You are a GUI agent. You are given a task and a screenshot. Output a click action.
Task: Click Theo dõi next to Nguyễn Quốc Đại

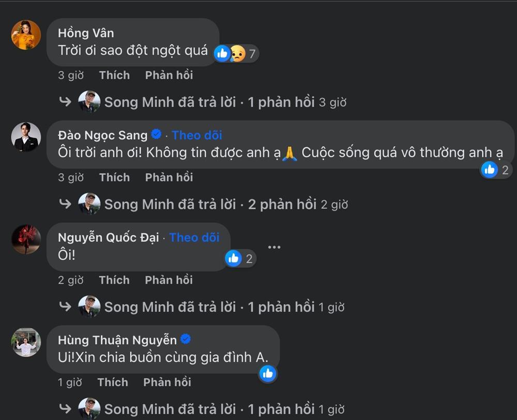coord(194,237)
